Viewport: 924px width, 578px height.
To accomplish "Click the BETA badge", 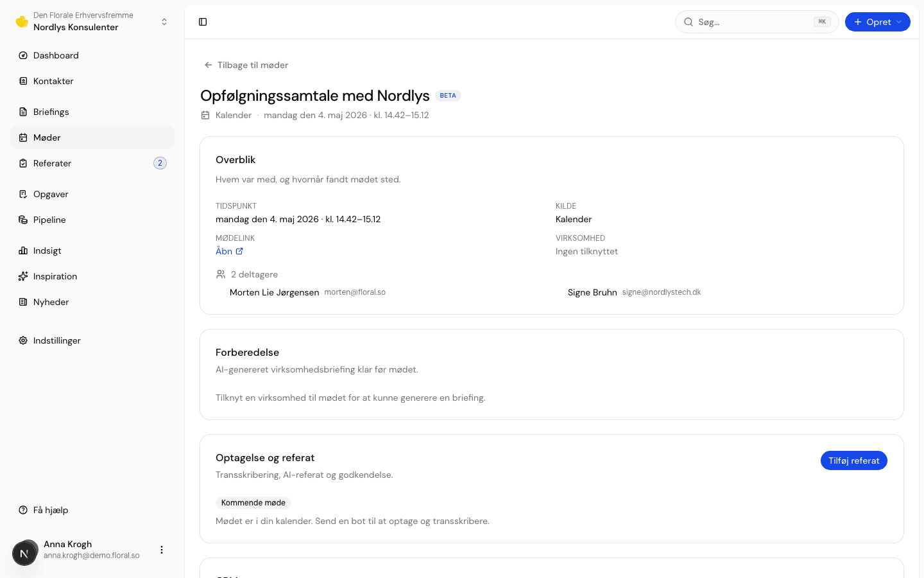I will (448, 96).
